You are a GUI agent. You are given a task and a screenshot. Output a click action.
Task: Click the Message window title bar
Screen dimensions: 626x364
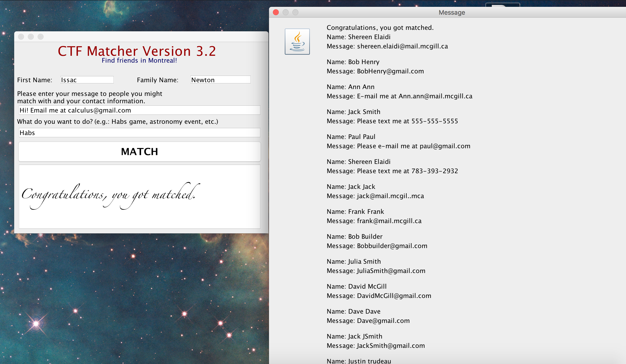tap(451, 12)
